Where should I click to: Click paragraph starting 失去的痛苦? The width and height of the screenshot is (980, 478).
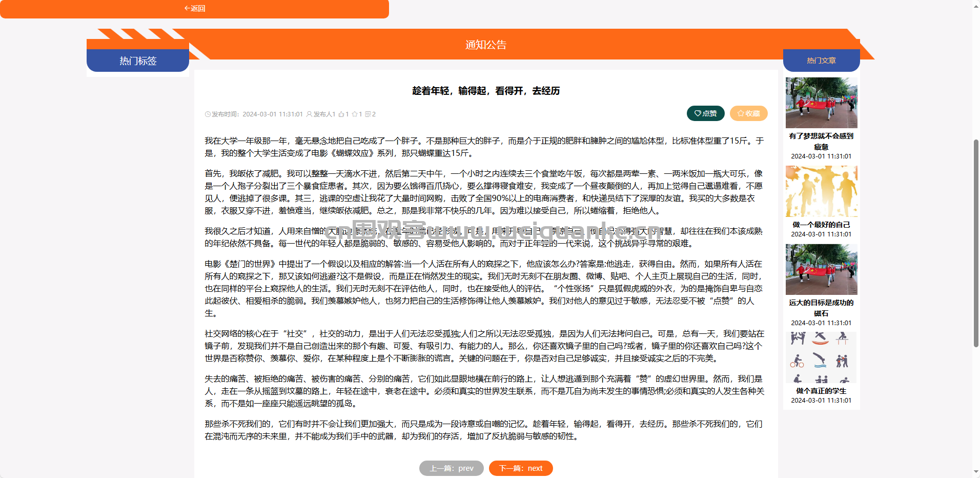(484, 391)
